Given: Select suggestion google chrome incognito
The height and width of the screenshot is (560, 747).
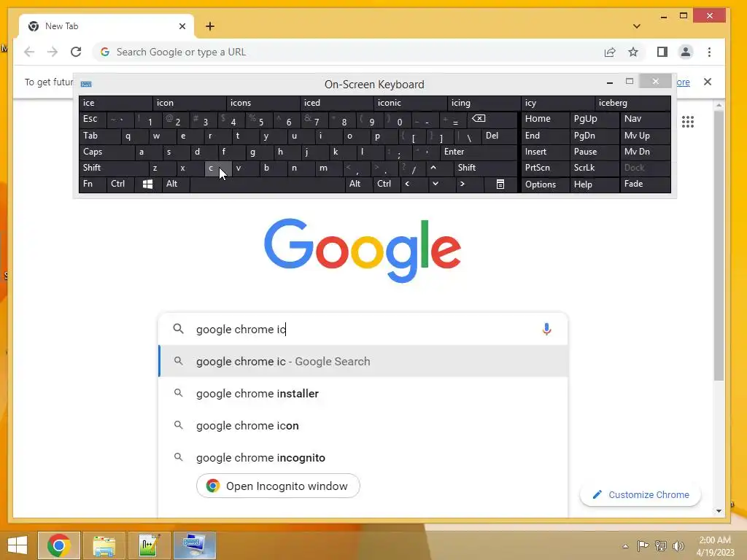Looking at the screenshot, I should 363,458.
